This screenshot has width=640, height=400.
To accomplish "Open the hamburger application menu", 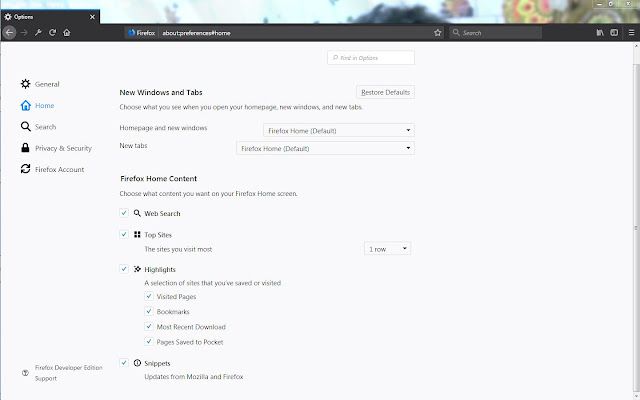I will coord(631,33).
